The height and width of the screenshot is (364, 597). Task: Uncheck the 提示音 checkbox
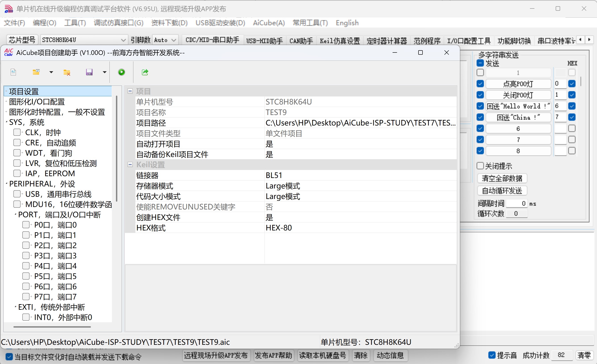[x=492, y=355]
